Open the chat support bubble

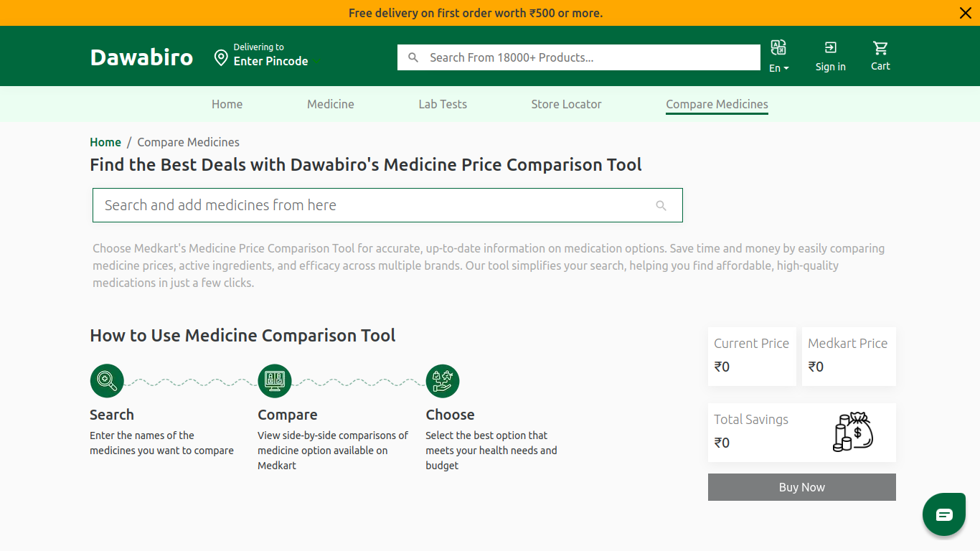pyautogui.click(x=943, y=514)
